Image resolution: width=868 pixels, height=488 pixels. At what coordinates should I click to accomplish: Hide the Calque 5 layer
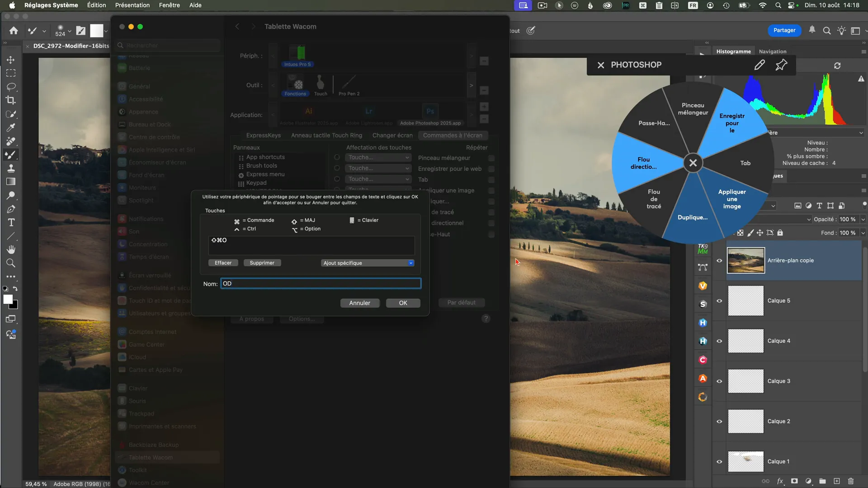(x=719, y=300)
